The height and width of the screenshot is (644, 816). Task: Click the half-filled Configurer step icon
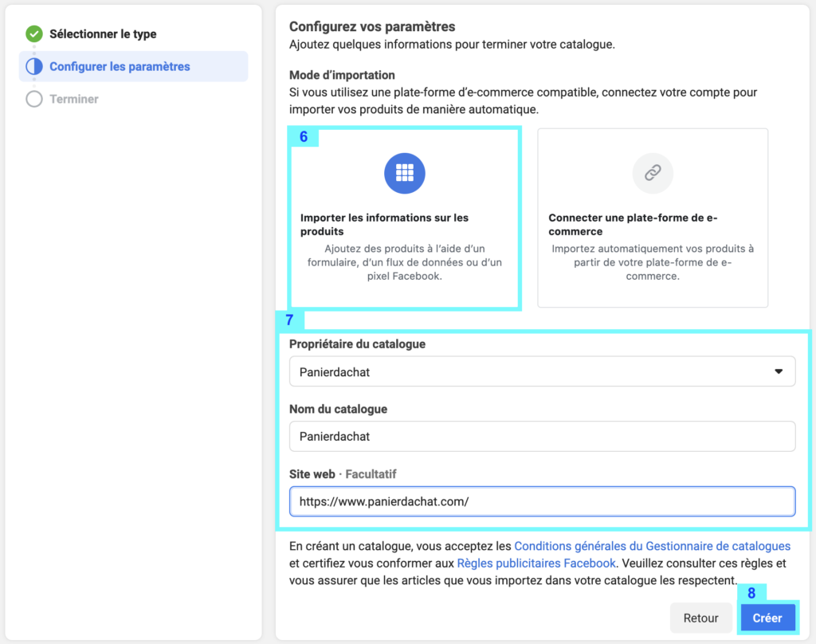click(34, 67)
